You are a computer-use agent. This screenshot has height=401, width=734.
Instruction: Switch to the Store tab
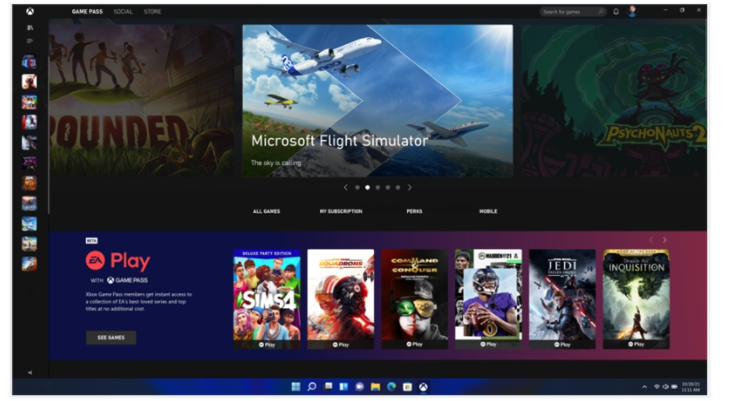153,11
